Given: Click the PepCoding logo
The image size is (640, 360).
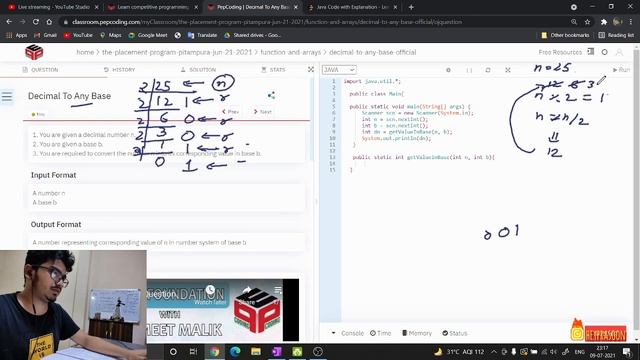Looking at the screenshot, I should 34,52.
